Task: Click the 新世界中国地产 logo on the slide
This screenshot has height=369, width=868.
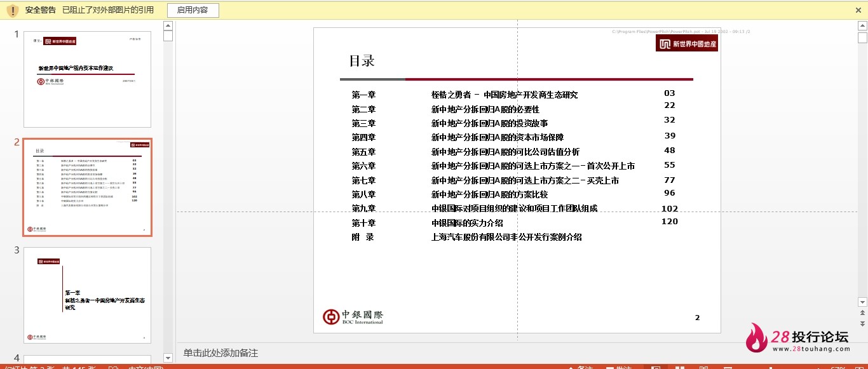Action: click(x=687, y=43)
